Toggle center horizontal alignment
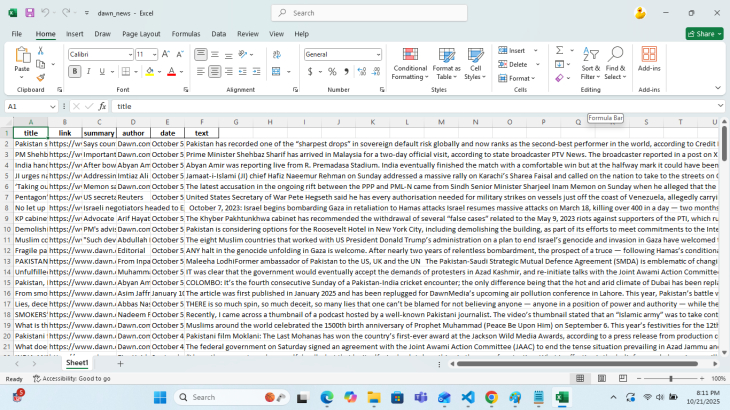Viewport: 730px width, 410px height. click(x=215, y=72)
